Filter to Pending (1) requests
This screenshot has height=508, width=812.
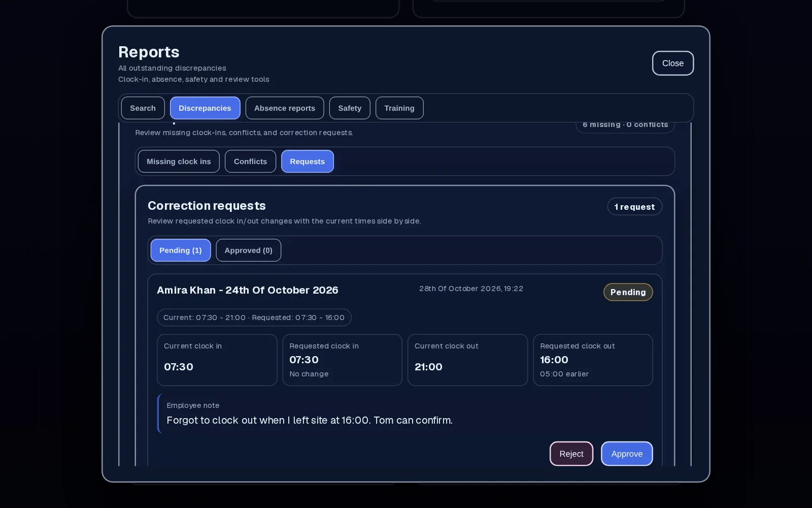(181, 250)
